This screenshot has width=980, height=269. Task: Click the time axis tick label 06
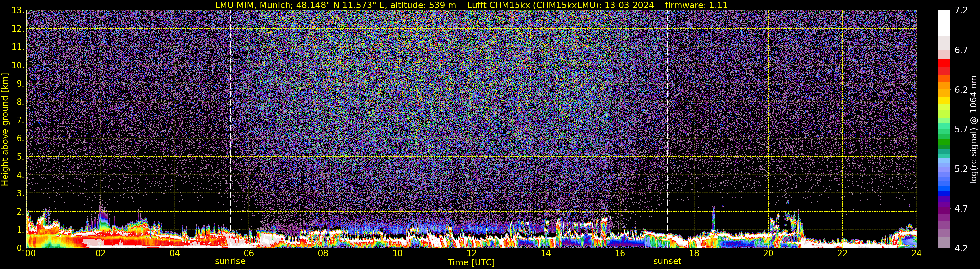click(x=249, y=253)
